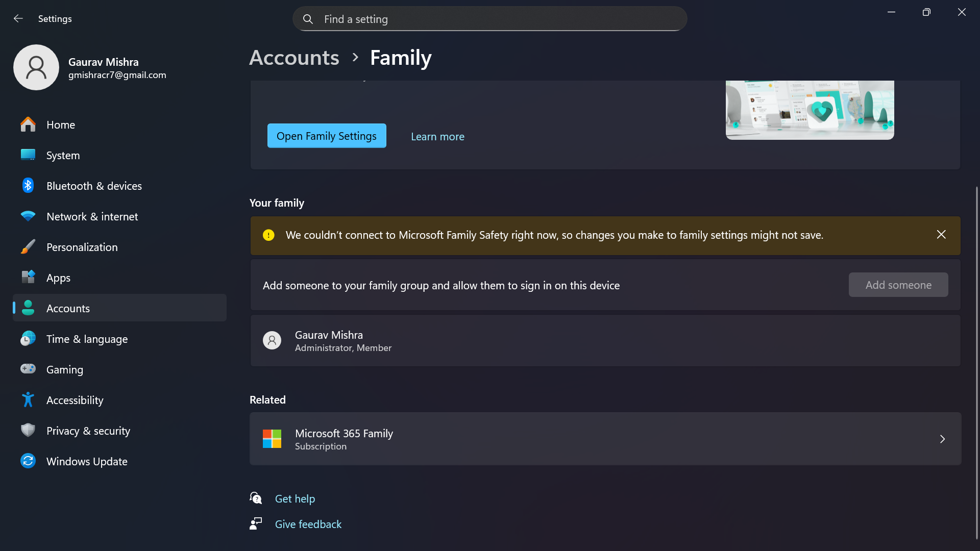The width and height of the screenshot is (980, 551).
Task: Click the Gaming controller icon
Action: 28,369
